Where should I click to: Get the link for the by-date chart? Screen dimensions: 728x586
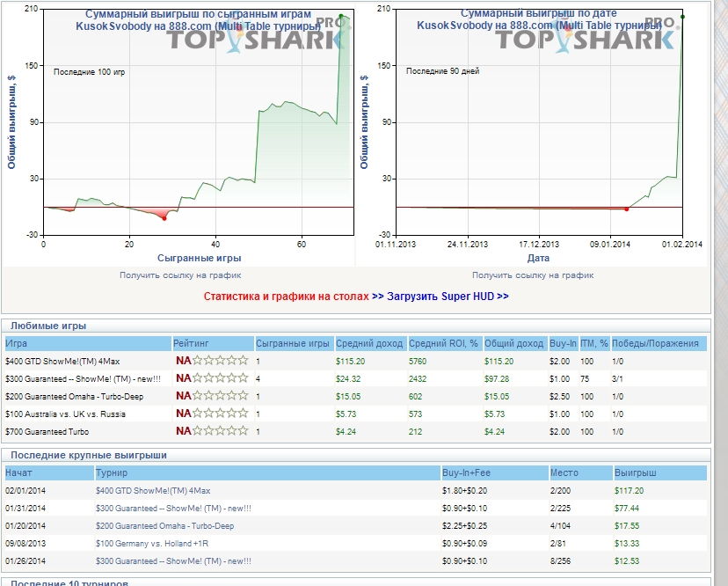pos(533,275)
